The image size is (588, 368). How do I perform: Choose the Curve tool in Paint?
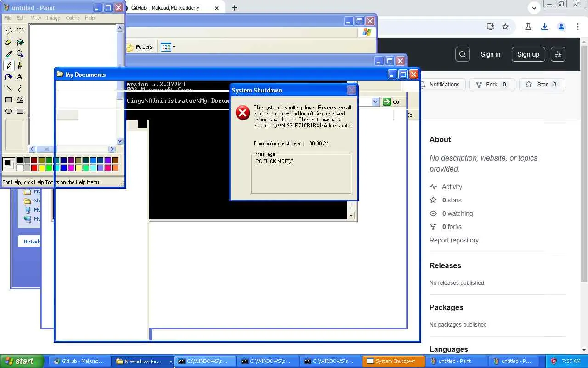pos(20,88)
